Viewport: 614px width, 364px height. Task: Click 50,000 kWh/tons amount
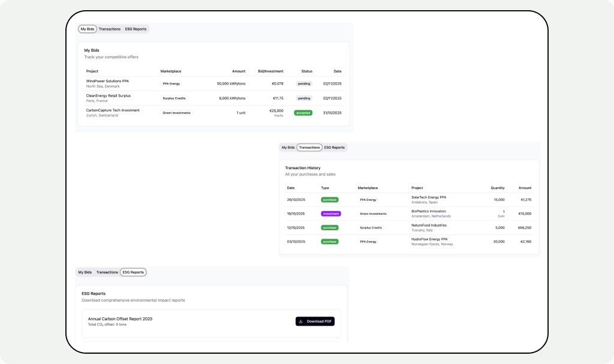point(231,84)
